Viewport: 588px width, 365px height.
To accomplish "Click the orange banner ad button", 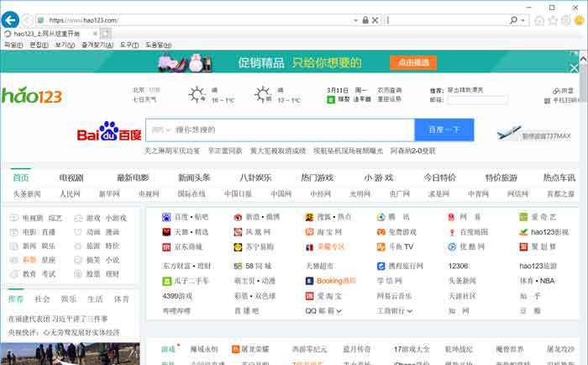I will 413,62.
